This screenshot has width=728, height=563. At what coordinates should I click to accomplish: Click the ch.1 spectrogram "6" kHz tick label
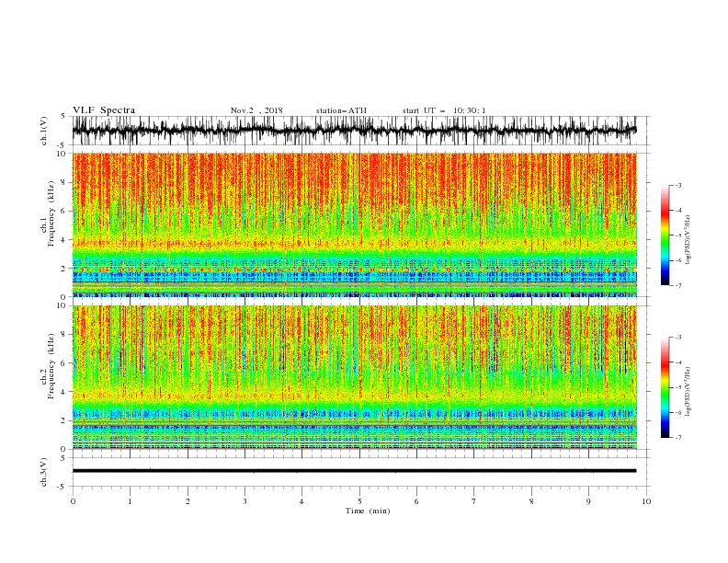64,211
